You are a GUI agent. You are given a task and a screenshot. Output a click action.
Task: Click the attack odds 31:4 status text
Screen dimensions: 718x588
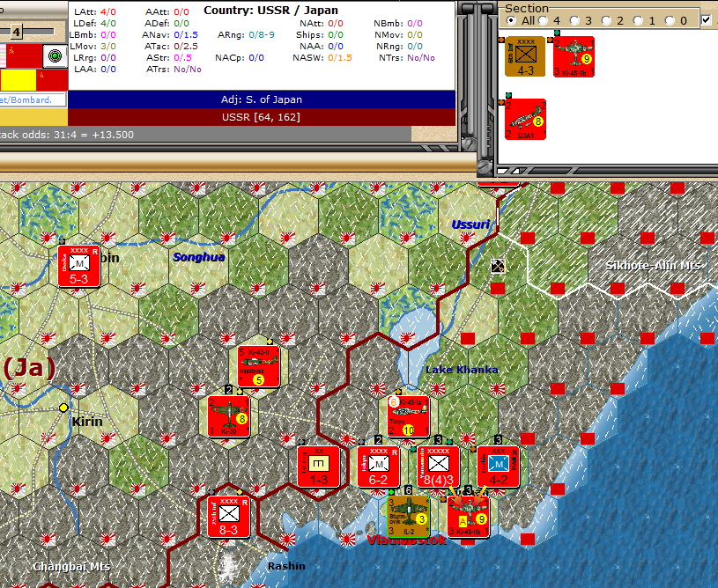[67, 135]
